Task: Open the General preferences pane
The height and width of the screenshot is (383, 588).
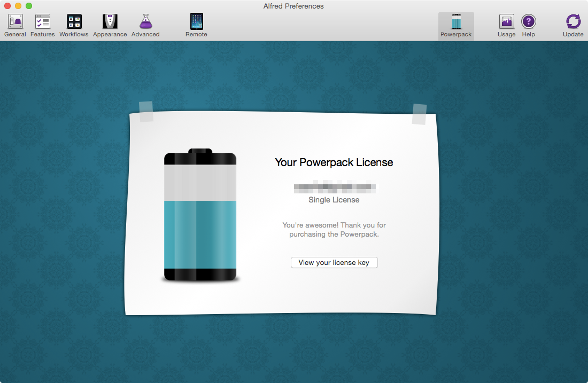Action: (15, 26)
